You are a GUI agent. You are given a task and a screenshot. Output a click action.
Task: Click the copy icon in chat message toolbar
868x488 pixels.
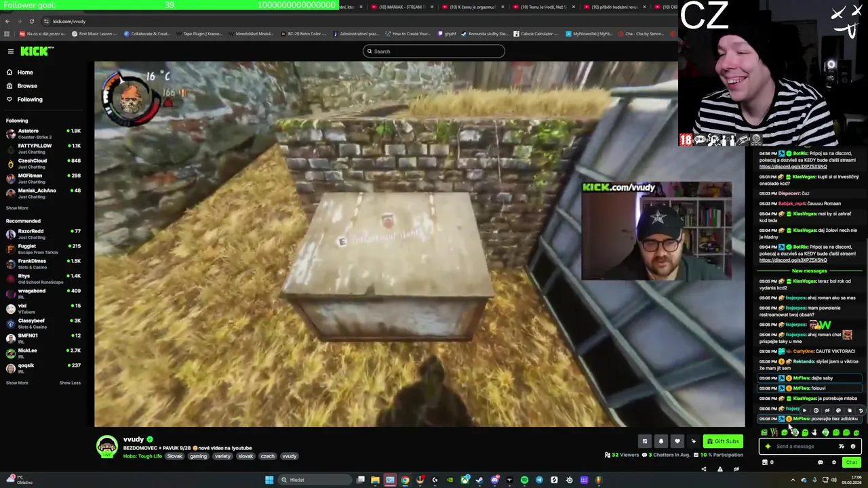pos(849,411)
